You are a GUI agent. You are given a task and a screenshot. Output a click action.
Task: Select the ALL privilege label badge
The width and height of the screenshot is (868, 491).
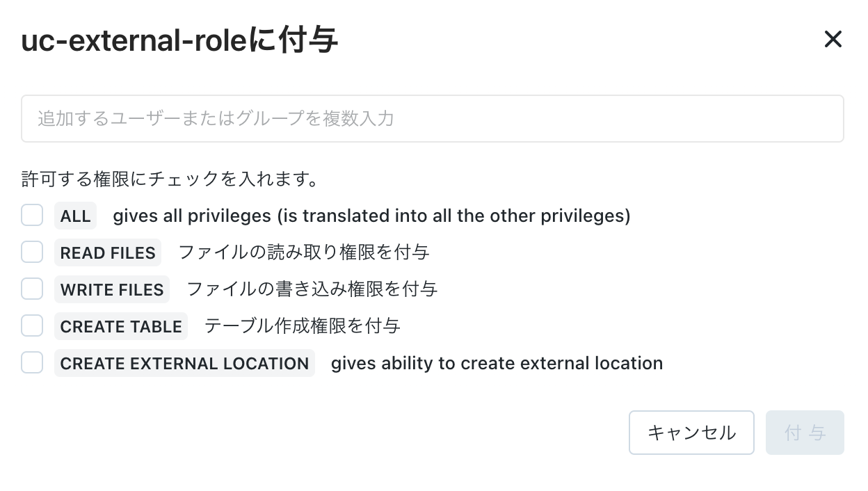(x=75, y=216)
